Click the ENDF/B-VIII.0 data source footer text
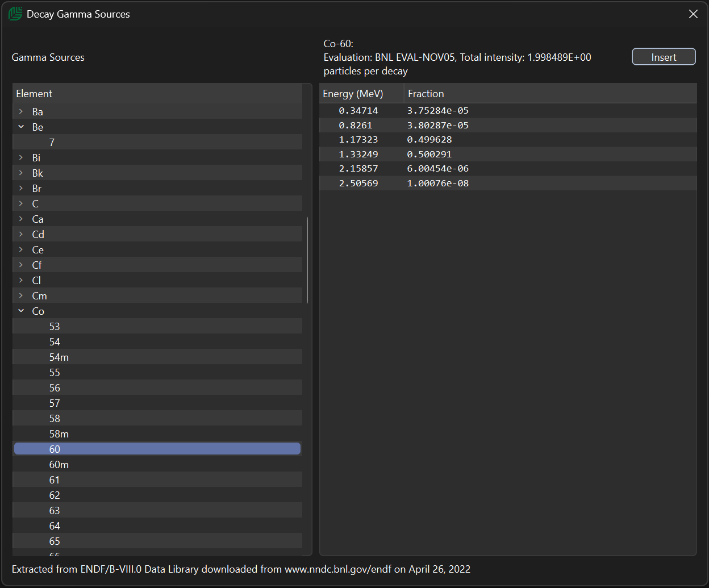The height and width of the screenshot is (588, 709). pos(241,569)
